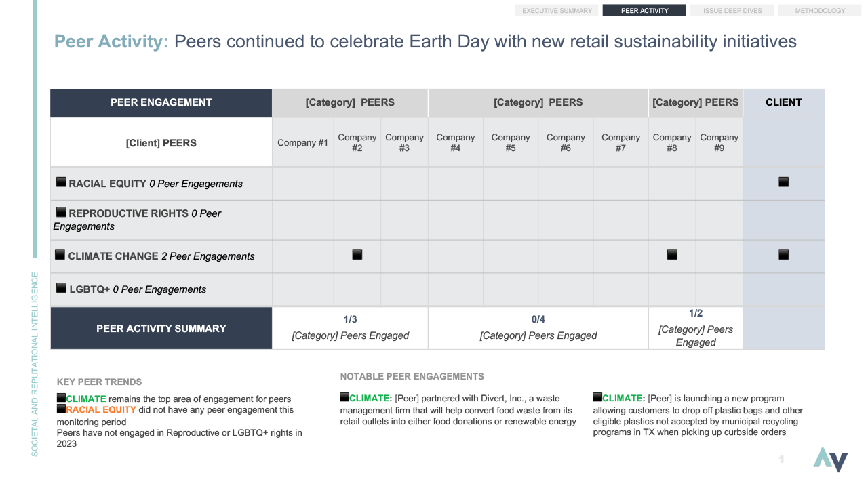Click the vertical 'Societal and Reputational Intelligence' text
Screen dimensions: 868x488
pyautogui.click(x=35, y=365)
